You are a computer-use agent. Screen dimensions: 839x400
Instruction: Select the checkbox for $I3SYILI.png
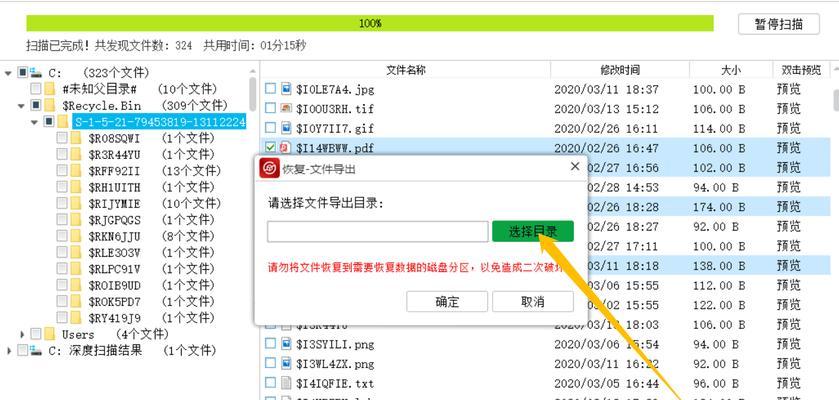[271, 343]
